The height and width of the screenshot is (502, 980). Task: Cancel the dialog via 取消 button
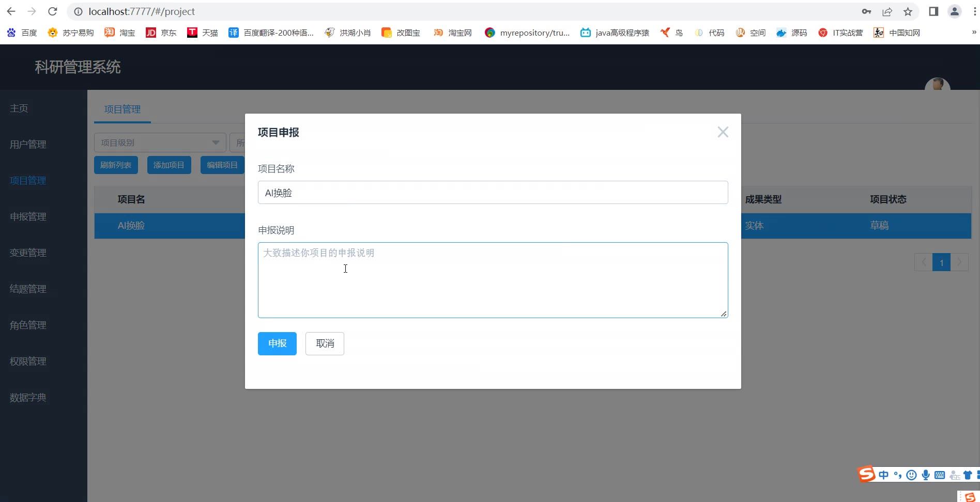pyautogui.click(x=325, y=343)
